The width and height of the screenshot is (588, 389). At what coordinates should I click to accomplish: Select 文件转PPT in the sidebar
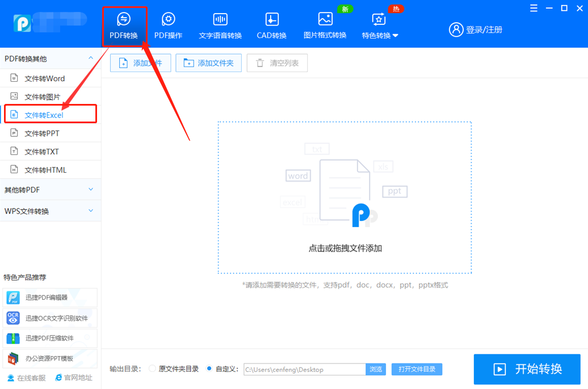click(x=51, y=133)
